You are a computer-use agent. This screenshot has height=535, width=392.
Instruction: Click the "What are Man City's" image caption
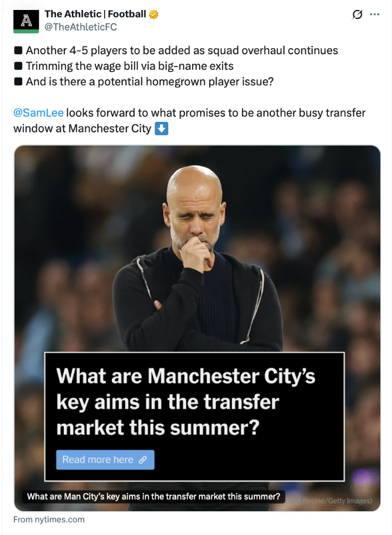pyautogui.click(x=153, y=496)
